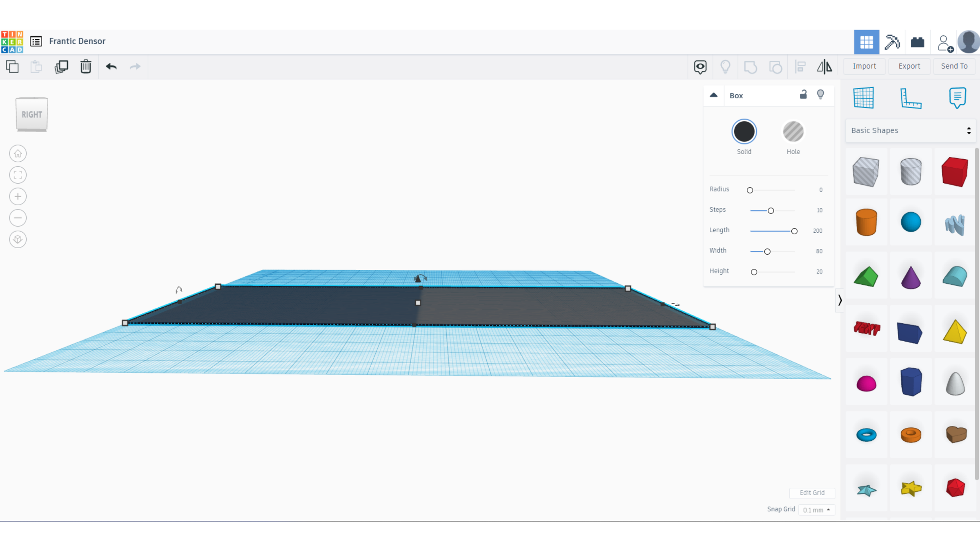The width and height of the screenshot is (980, 551).
Task: Click the Edit Grid button
Action: pos(812,493)
